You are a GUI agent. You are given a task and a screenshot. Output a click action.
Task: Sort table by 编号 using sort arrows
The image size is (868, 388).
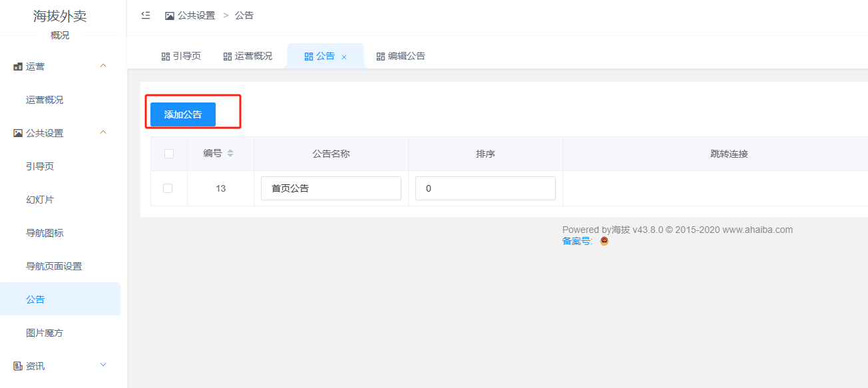point(230,154)
